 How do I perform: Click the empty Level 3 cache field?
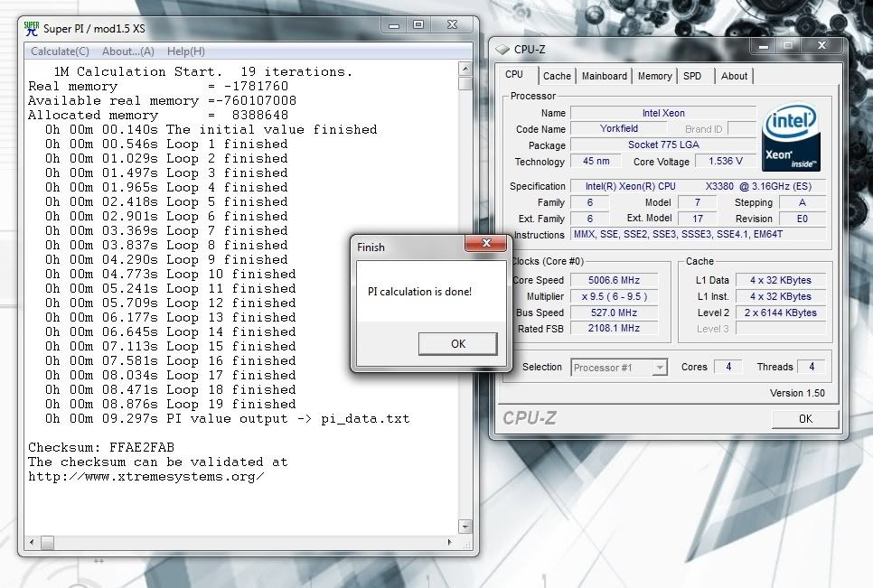tap(780, 328)
